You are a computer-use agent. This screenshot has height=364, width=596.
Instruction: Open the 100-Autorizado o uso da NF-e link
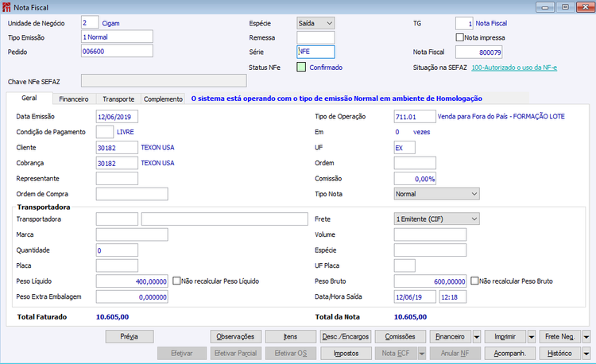tap(514, 68)
